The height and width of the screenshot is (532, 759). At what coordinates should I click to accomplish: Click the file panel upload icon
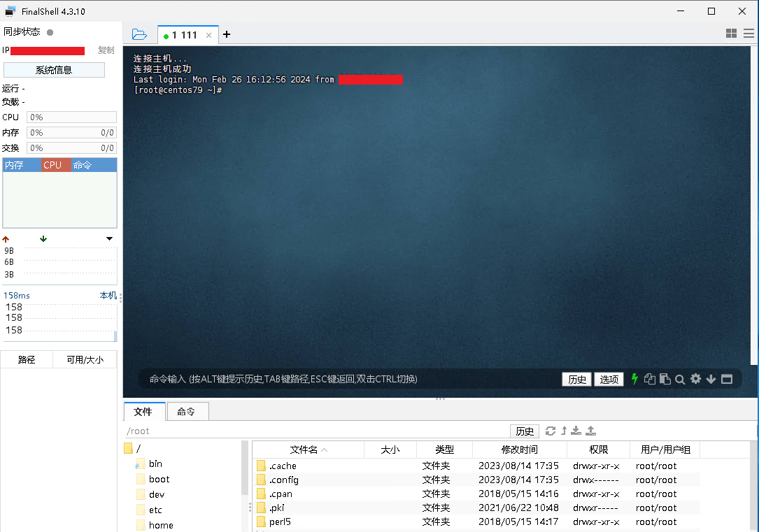pyautogui.click(x=590, y=431)
